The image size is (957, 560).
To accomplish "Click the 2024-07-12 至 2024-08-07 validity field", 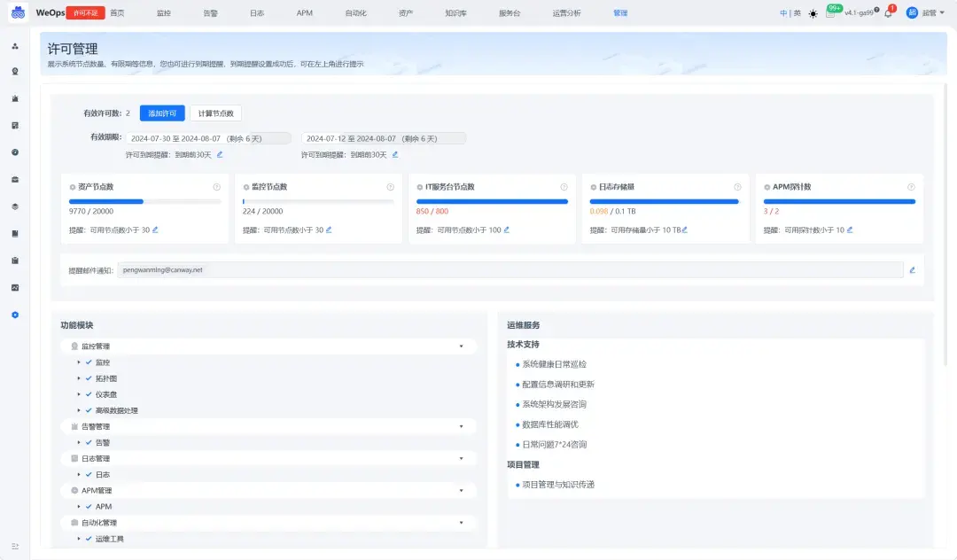I will tap(384, 138).
